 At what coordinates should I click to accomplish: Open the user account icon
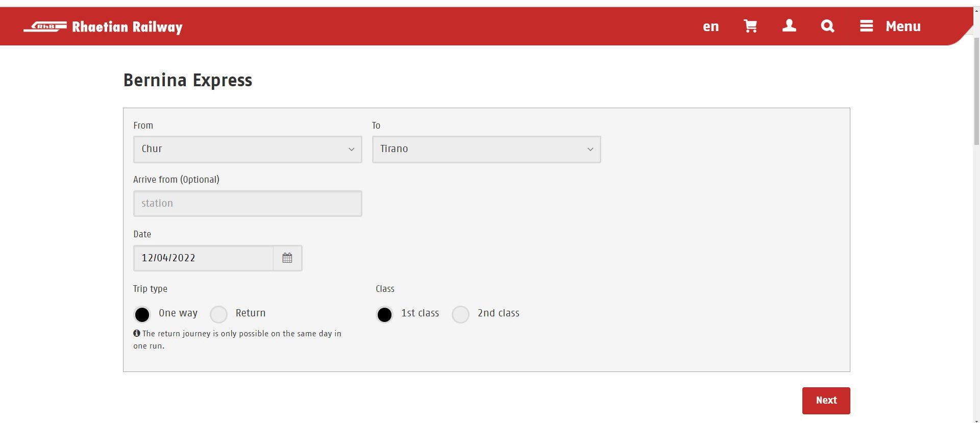[x=789, y=26]
